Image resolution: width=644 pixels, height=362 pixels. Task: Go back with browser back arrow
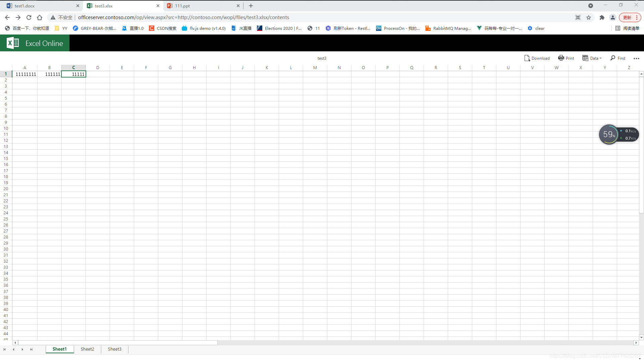(x=7, y=17)
